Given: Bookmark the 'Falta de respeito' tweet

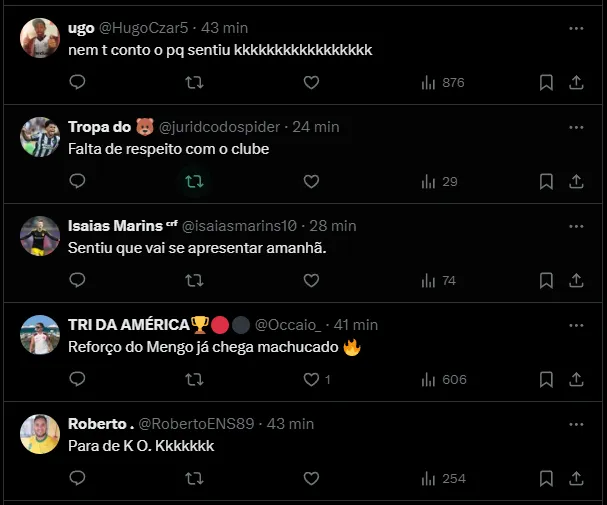Looking at the screenshot, I should 546,181.
